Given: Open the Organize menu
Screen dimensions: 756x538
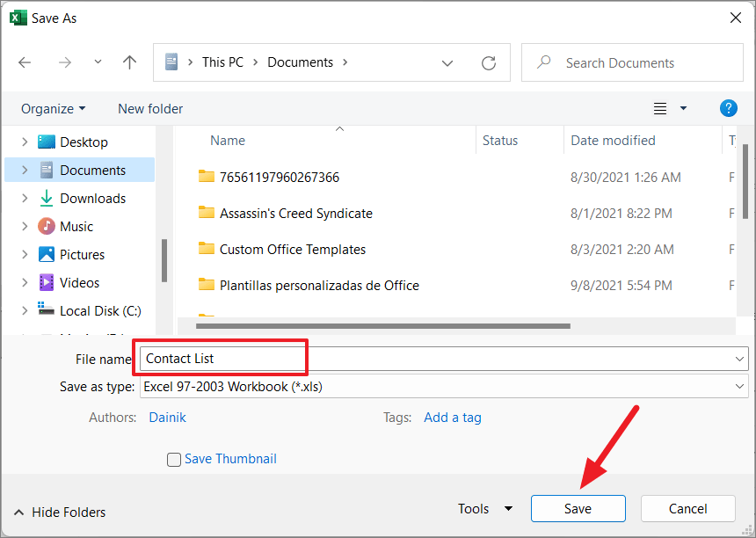Looking at the screenshot, I should pos(53,109).
